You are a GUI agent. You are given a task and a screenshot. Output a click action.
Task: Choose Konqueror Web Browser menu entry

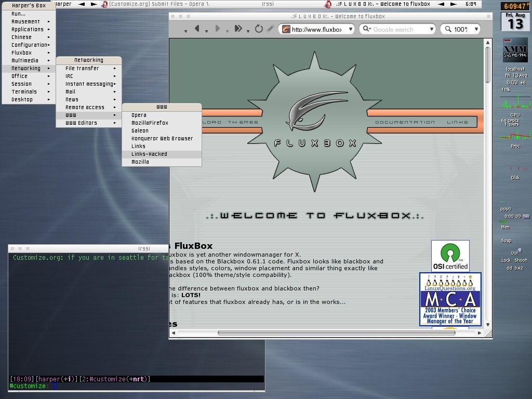(162, 138)
